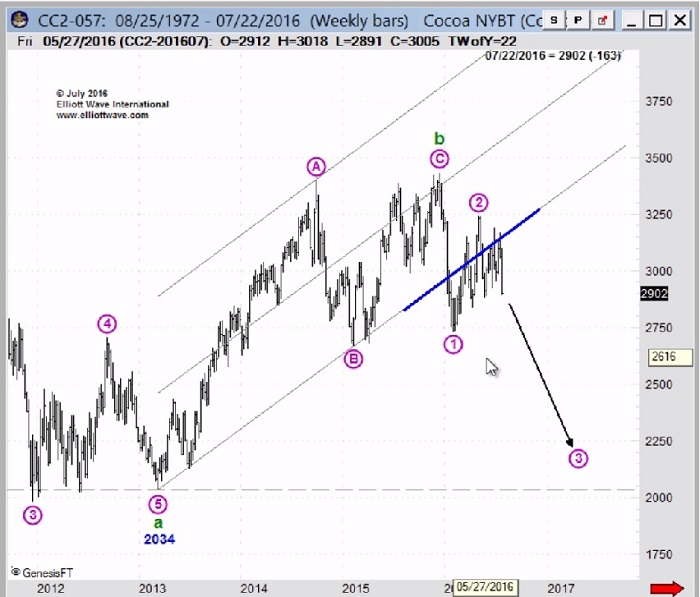Click the 2250 price axis label
Screen dimensions: 700x597
point(658,441)
